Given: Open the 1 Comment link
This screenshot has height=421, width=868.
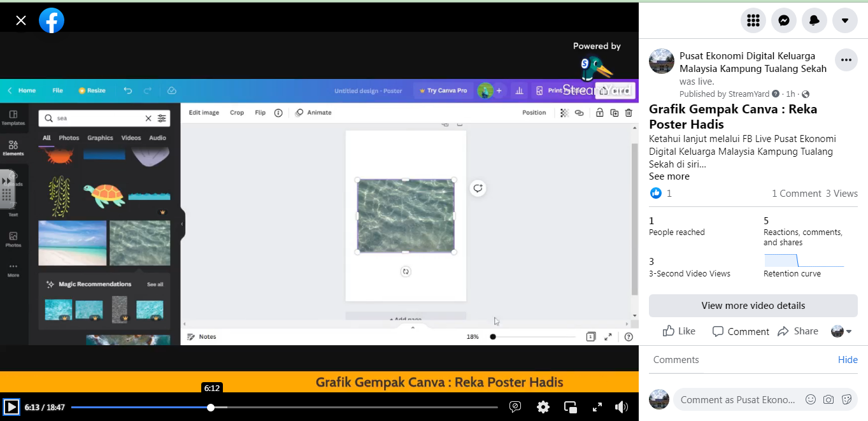Looking at the screenshot, I should (796, 194).
